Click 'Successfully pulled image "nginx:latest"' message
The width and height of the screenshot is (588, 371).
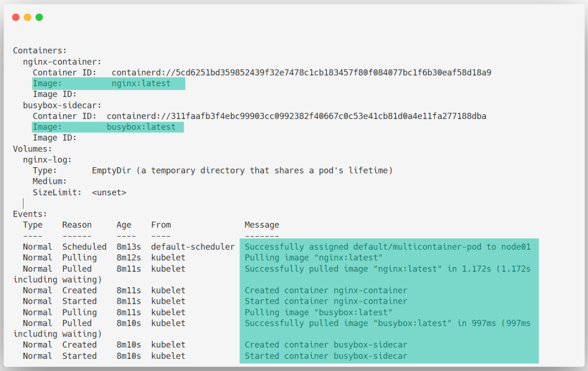388,269
